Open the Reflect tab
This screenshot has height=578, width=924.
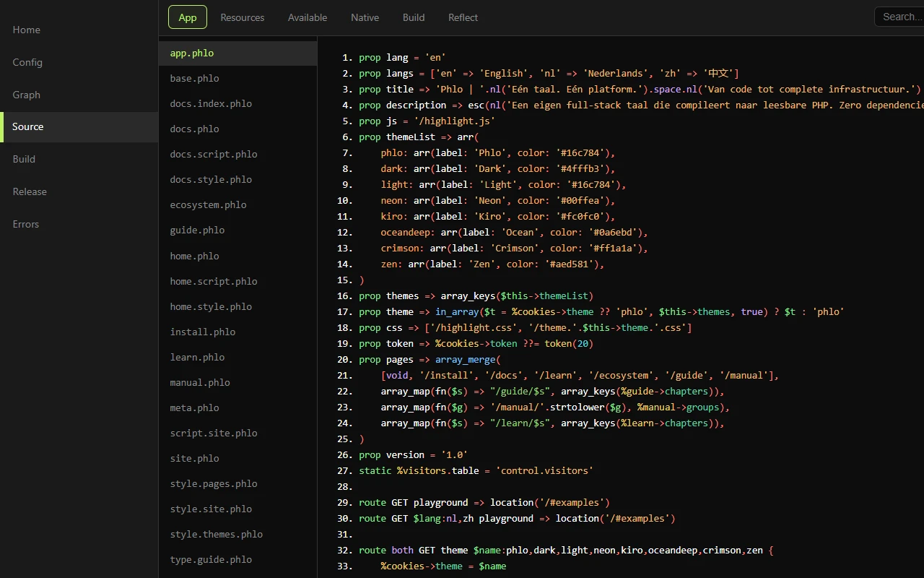[x=463, y=17]
